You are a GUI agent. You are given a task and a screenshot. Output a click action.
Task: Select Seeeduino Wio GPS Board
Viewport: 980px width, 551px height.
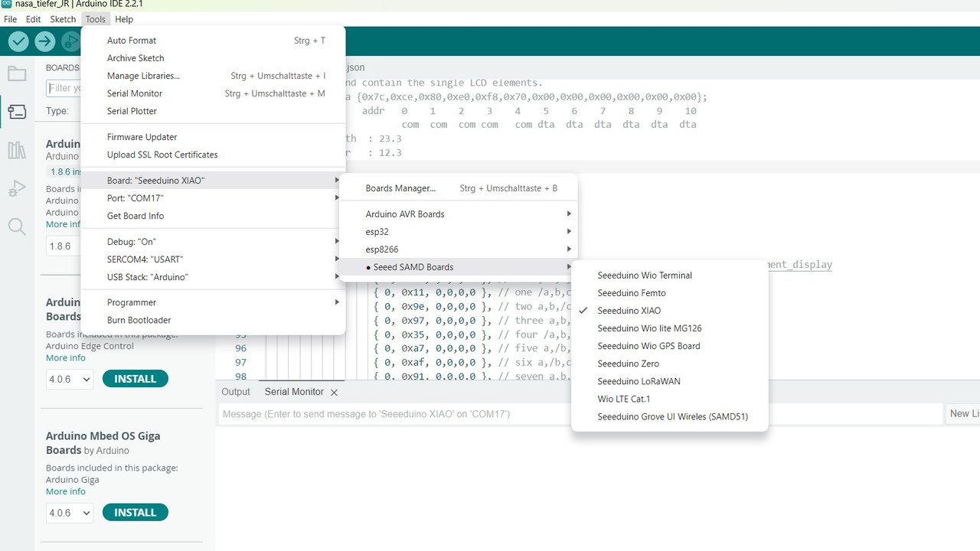pyautogui.click(x=670, y=346)
